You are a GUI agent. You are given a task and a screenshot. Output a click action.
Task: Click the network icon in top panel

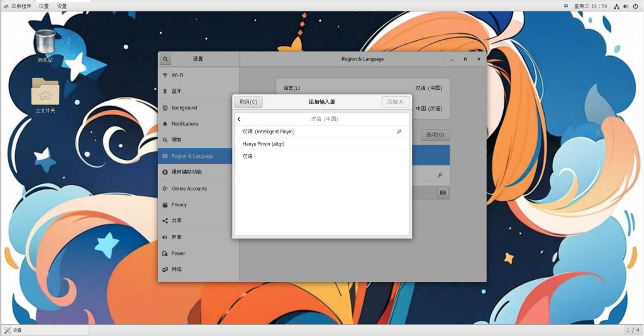tap(616, 6)
